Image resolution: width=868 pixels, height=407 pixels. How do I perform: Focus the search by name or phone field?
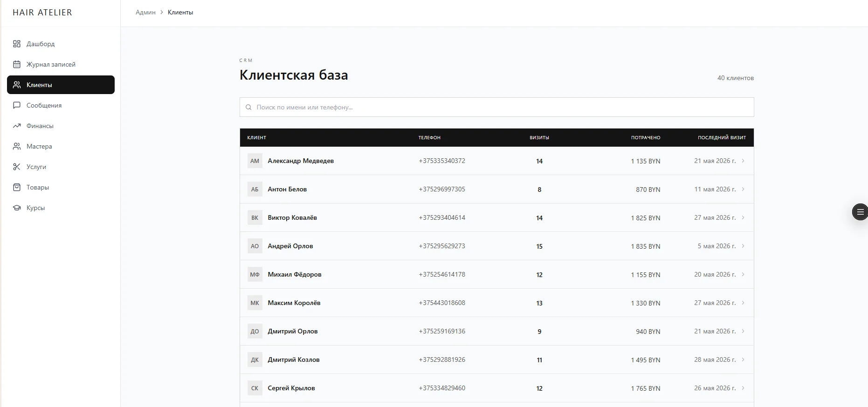click(496, 107)
